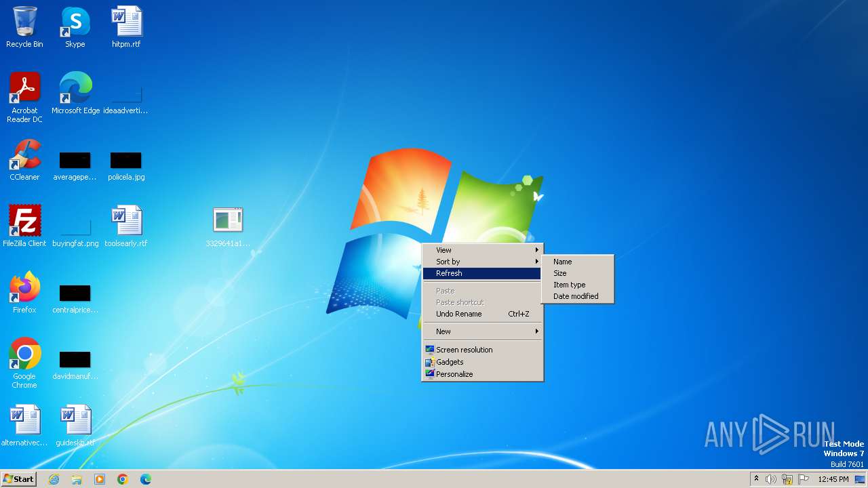
Task: Click the 12:45 PM taskbar clock
Action: tap(833, 479)
